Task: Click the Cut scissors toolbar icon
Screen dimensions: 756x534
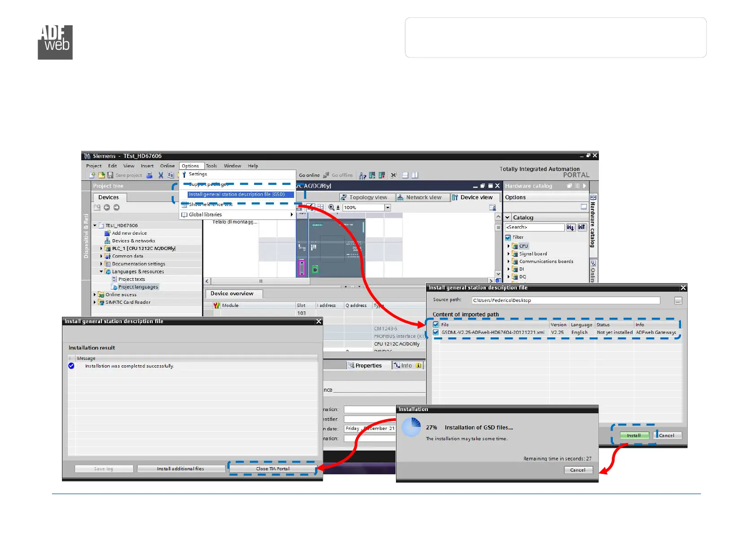Action: pyautogui.click(x=161, y=175)
